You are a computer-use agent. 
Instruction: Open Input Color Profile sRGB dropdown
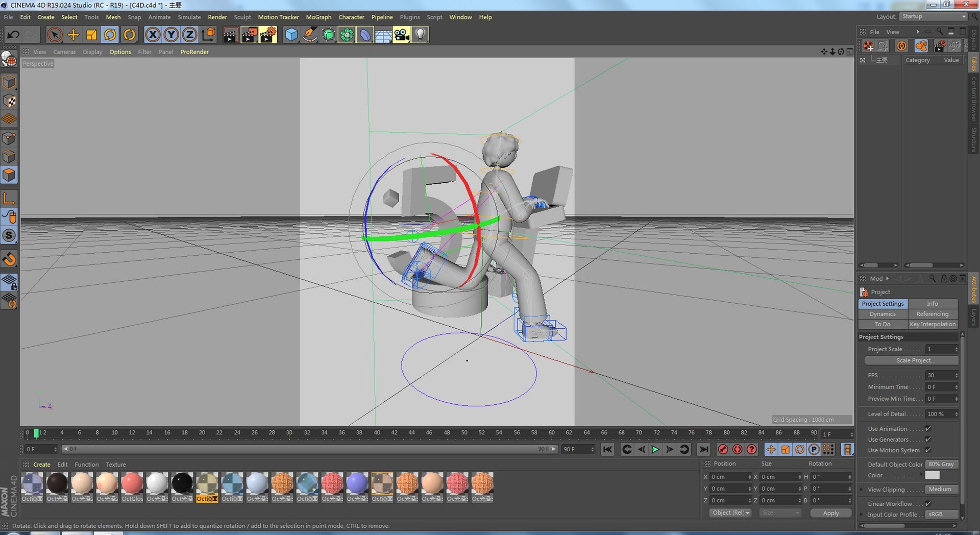pyautogui.click(x=942, y=515)
